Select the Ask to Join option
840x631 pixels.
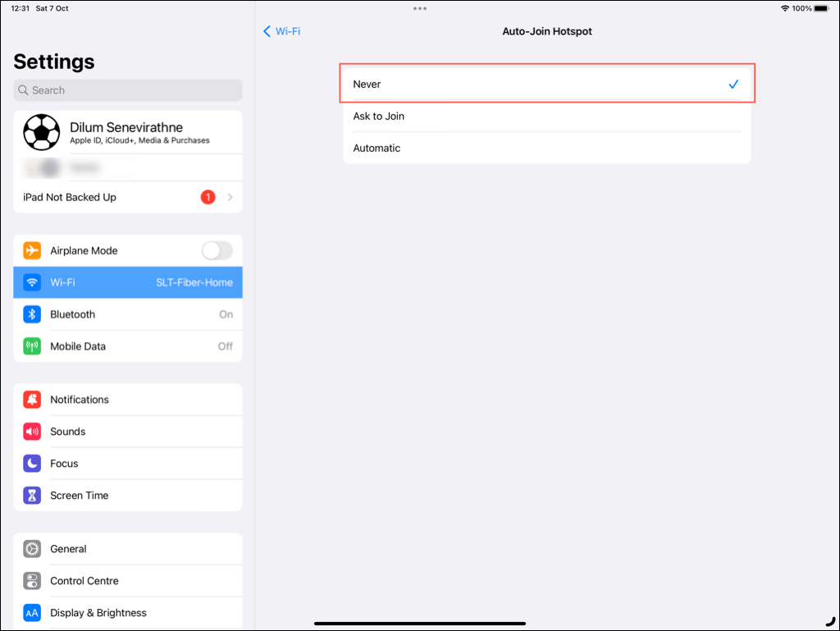point(546,116)
